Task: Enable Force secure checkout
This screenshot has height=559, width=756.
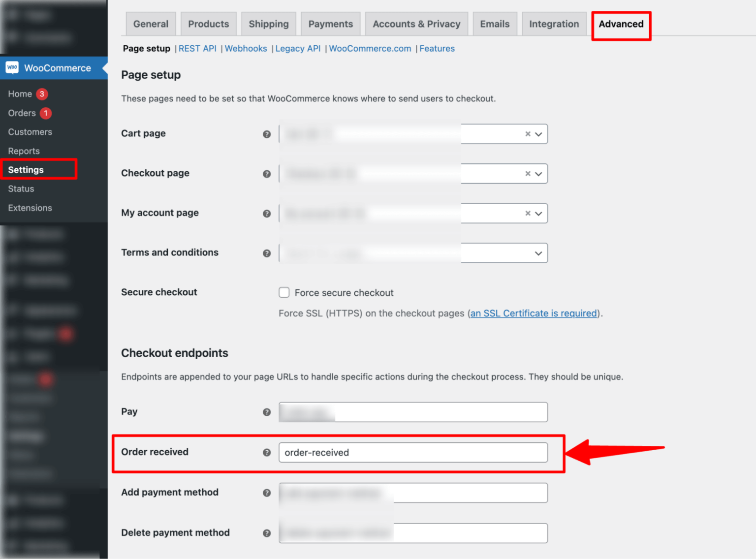Action: click(284, 292)
